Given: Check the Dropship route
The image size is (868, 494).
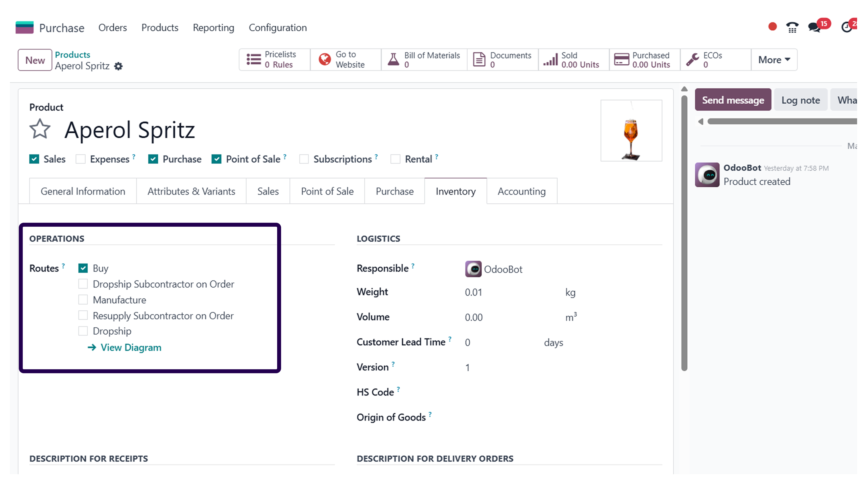Looking at the screenshot, I should (x=83, y=331).
